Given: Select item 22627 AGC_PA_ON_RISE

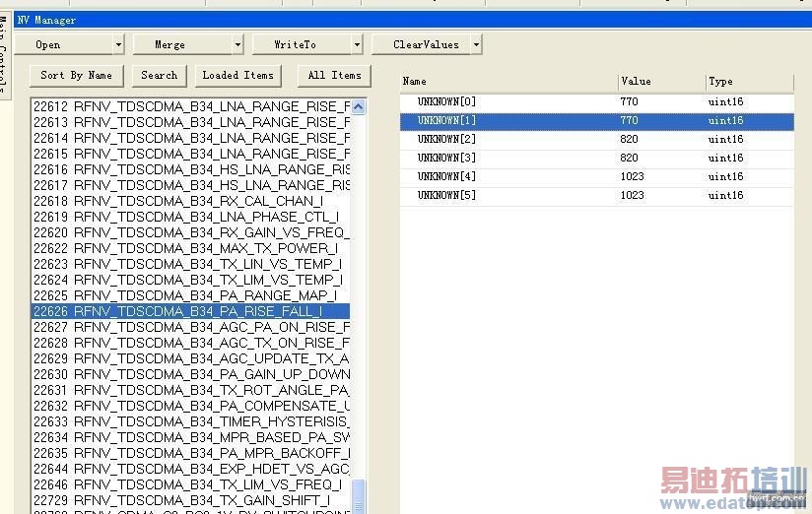Looking at the screenshot, I should tap(191, 327).
